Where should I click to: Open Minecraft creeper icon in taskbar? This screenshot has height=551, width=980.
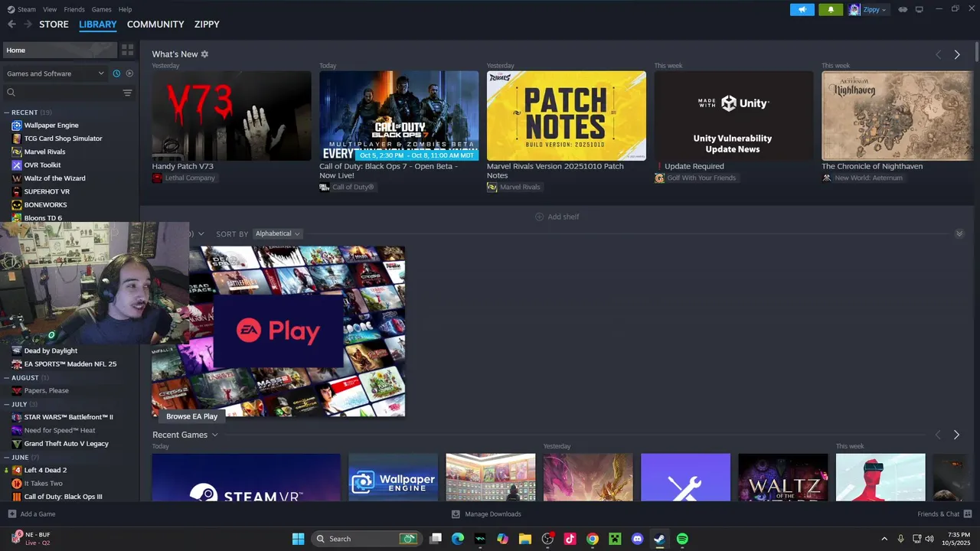(x=614, y=539)
